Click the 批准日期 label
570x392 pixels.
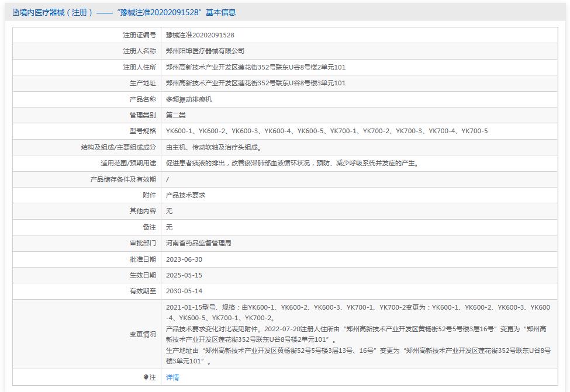143,259
